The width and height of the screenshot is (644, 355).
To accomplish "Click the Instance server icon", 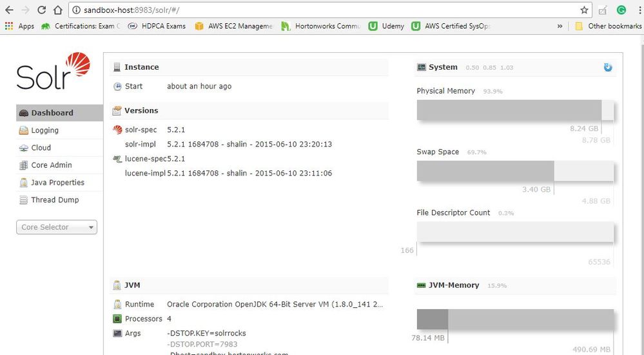I will [117, 67].
